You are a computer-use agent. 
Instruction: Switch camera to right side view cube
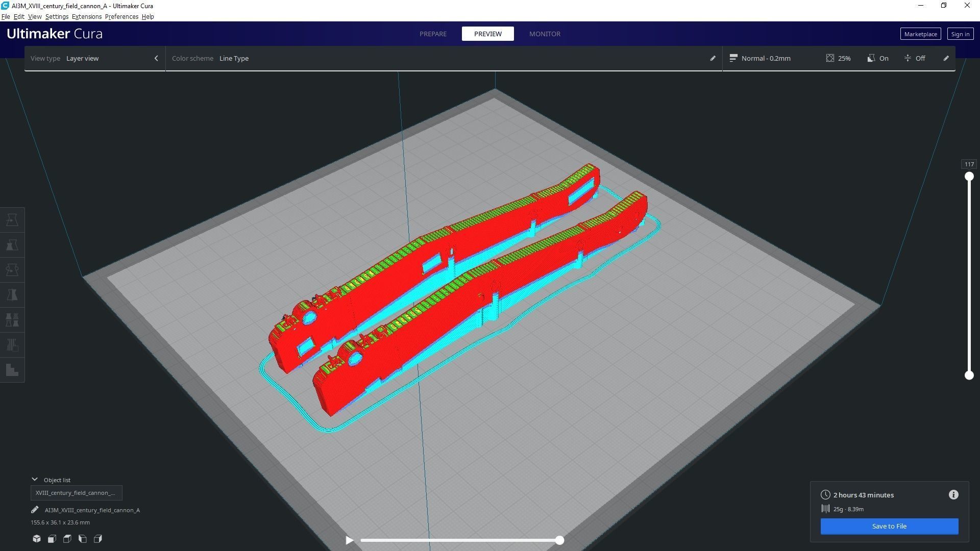click(98, 539)
